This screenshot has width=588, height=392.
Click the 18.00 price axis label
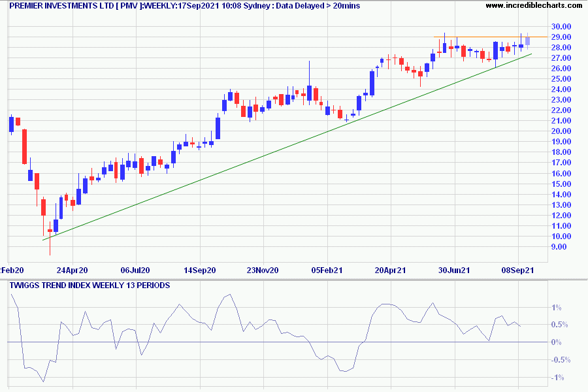coord(561,152)
